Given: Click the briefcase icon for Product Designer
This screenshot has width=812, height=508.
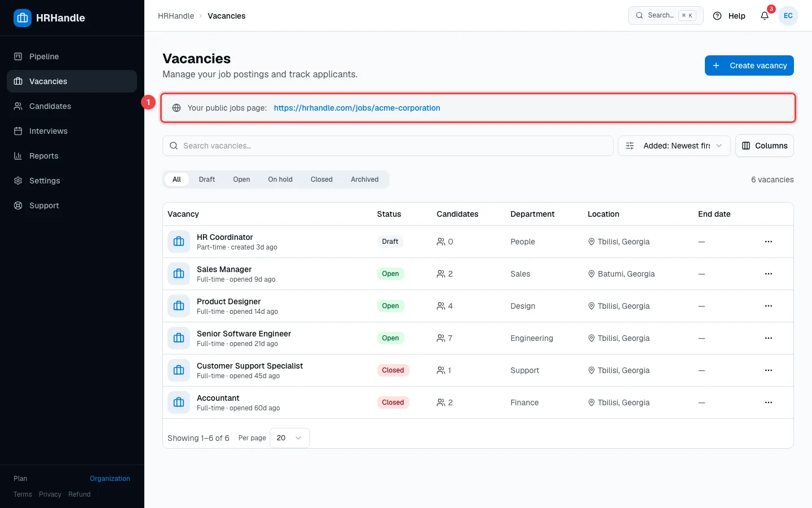Looking at the screenshot, I should (179, 306).
